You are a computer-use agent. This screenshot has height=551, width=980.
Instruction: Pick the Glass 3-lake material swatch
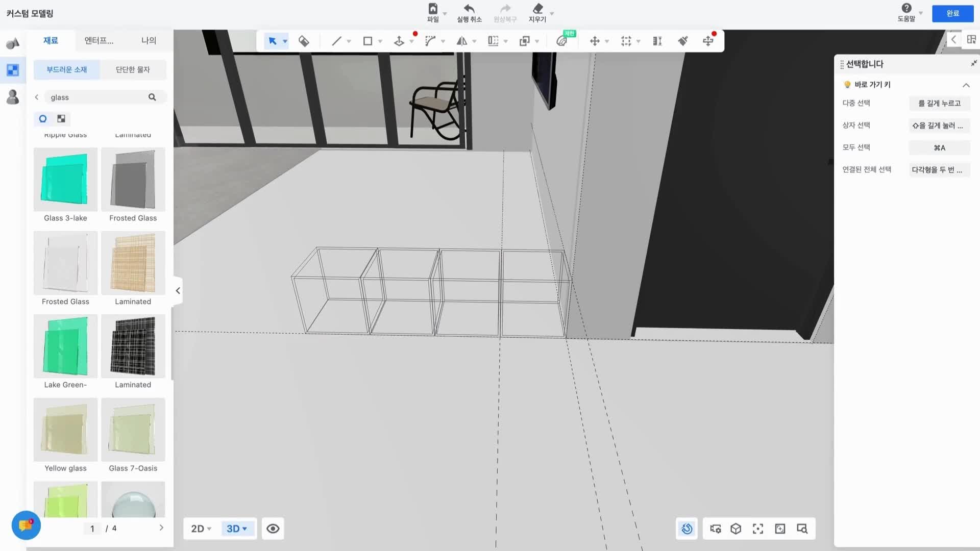pyautogui.click(x=65, y=180)
